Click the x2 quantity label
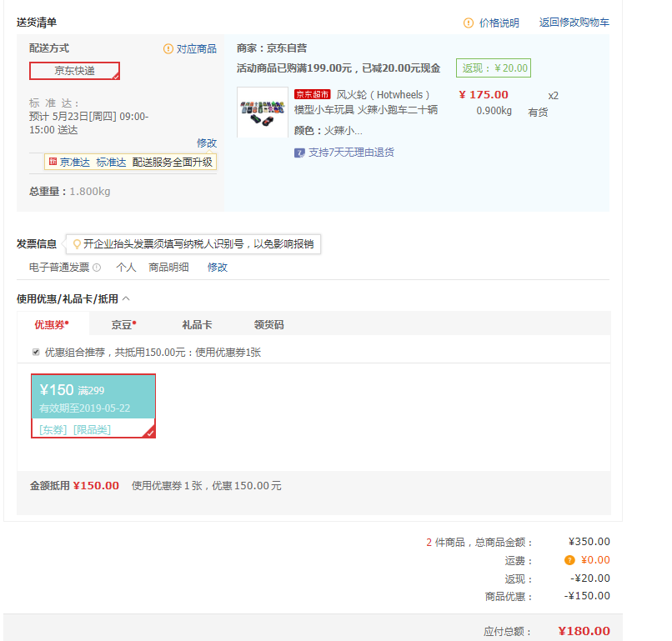The height and width of the screenshot is (641, 672). coord(554,96)
